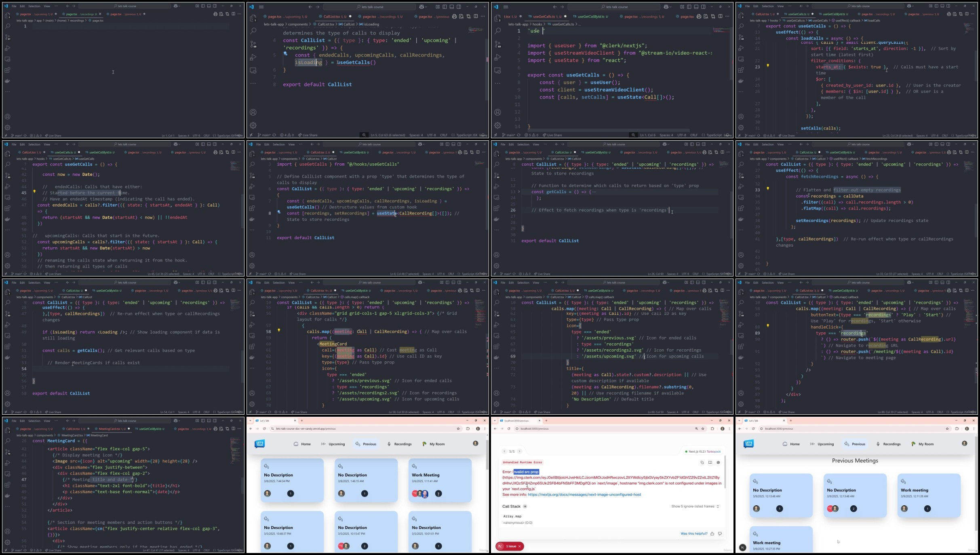
Task: Reload page in vercel.app browser window
Action: point(264,429)
